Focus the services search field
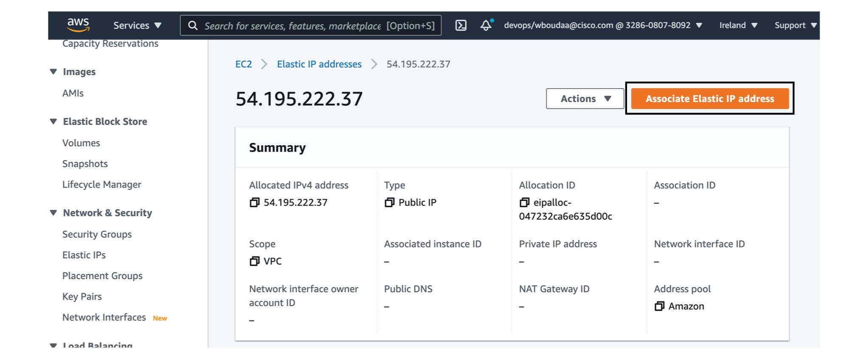Viewport: 868px width, 359px height. click(311, 25)
